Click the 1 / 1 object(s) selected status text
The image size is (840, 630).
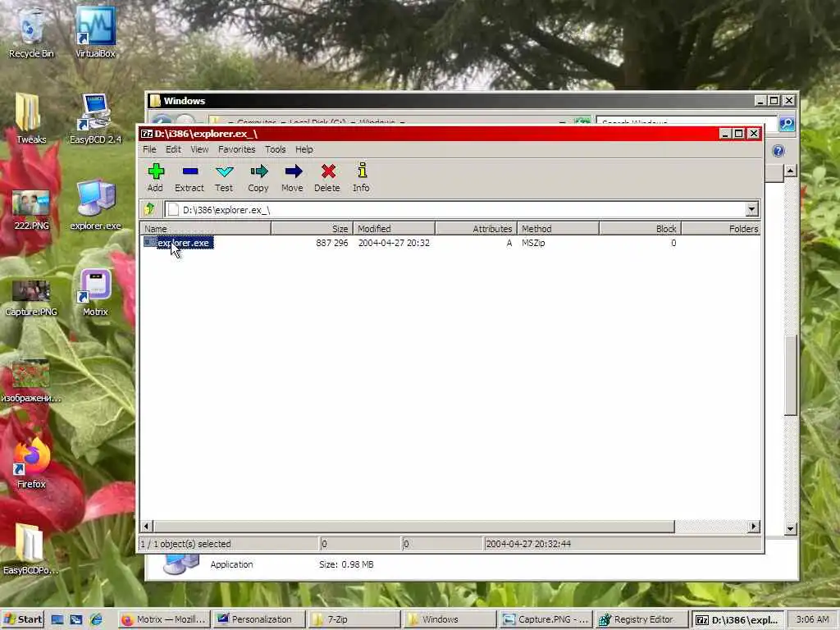(x=185, y=544)
